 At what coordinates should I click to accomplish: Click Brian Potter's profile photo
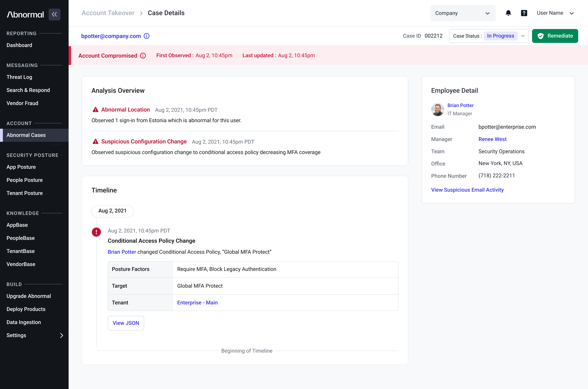point(438,110)
